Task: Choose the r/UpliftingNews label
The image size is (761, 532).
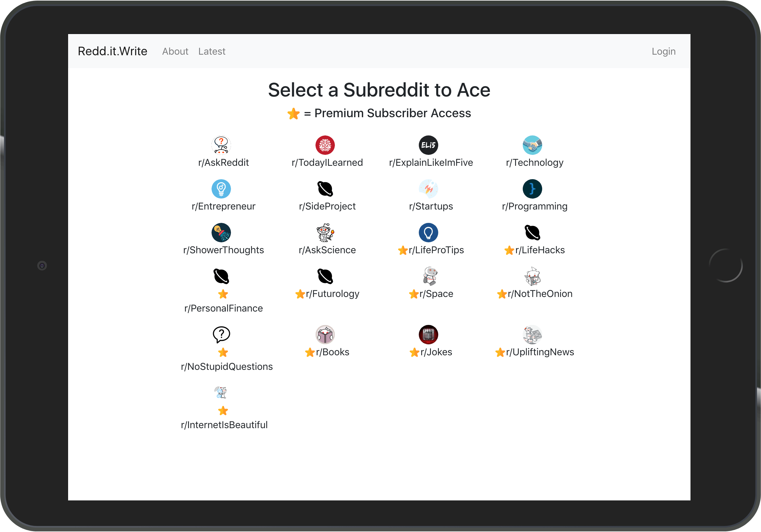Action: pos(540,352)
